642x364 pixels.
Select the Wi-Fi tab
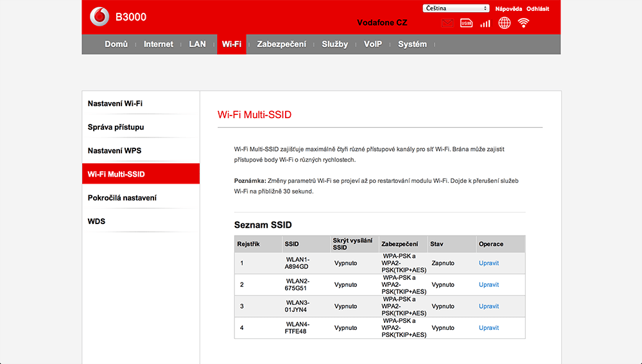(232, 44)
